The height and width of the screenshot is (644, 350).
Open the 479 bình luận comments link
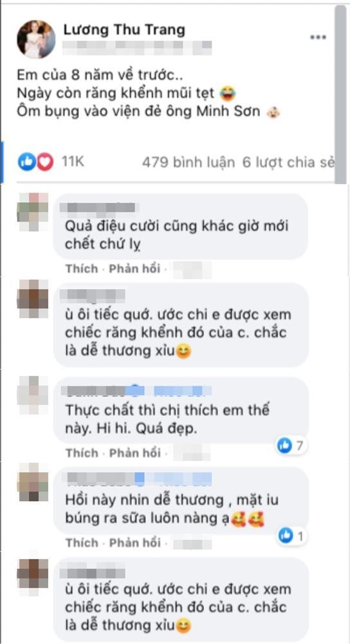[x=189, y=163]
